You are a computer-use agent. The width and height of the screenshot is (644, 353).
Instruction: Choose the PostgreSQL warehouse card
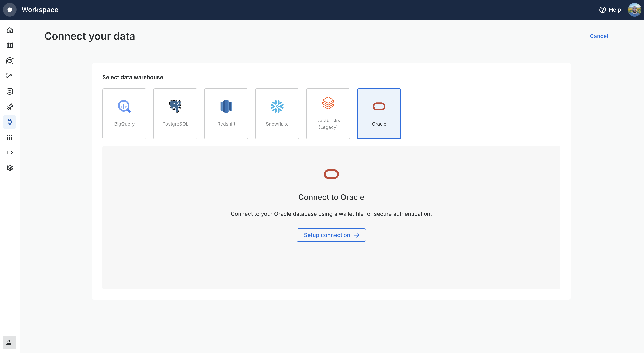pos(175,114)
